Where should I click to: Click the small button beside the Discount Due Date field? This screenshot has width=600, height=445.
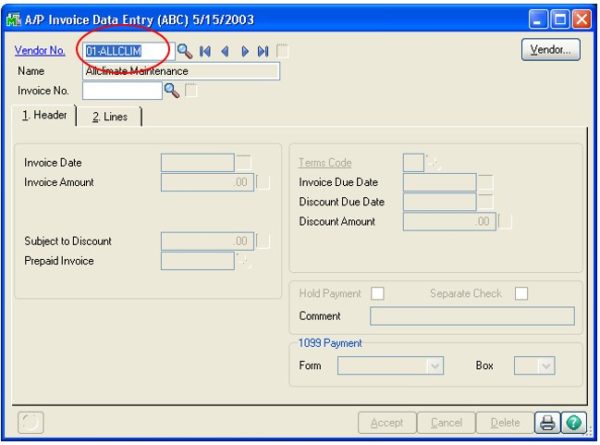pos(486,202)
